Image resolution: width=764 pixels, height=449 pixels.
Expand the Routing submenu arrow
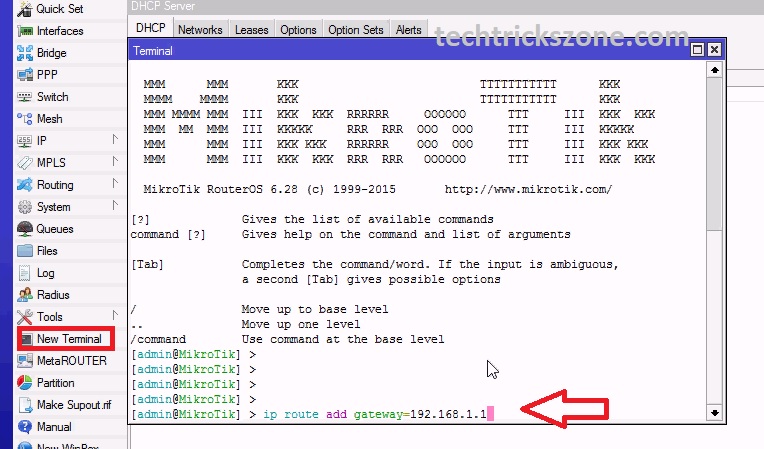(115, 185)
